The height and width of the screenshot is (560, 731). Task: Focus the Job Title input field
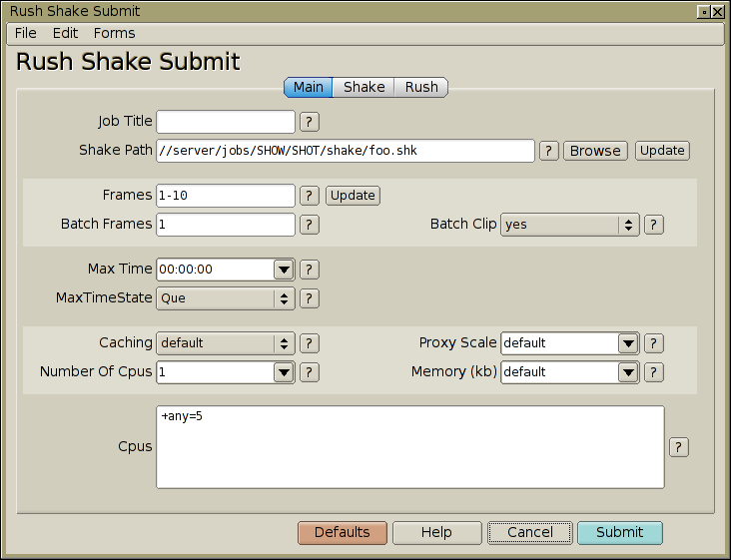[225, 122]
